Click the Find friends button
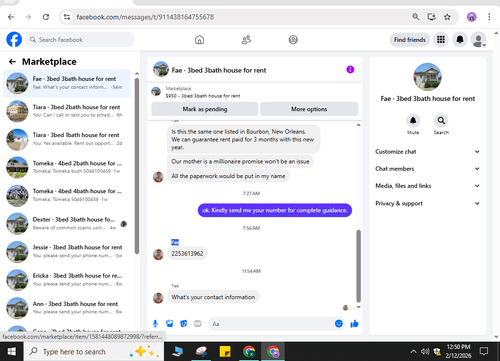500x361 pixels. pos(410,40)
